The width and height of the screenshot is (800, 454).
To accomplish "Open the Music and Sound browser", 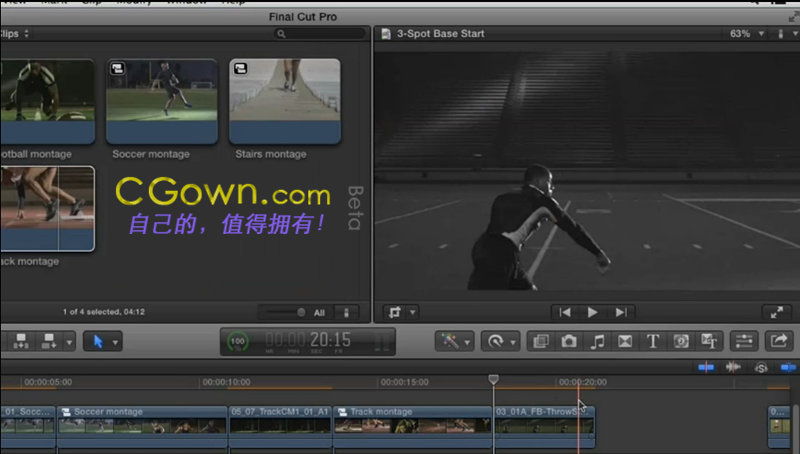I will coord(597,341).
